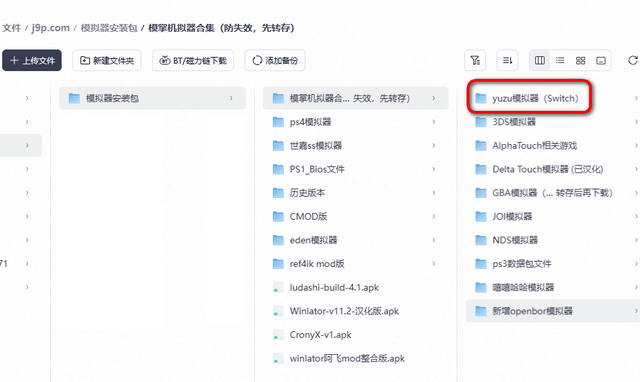Open Delta Touch模拟器 (已汉化) folder
The height and width of the screenshot is (382, 640).
pos(553,169)
